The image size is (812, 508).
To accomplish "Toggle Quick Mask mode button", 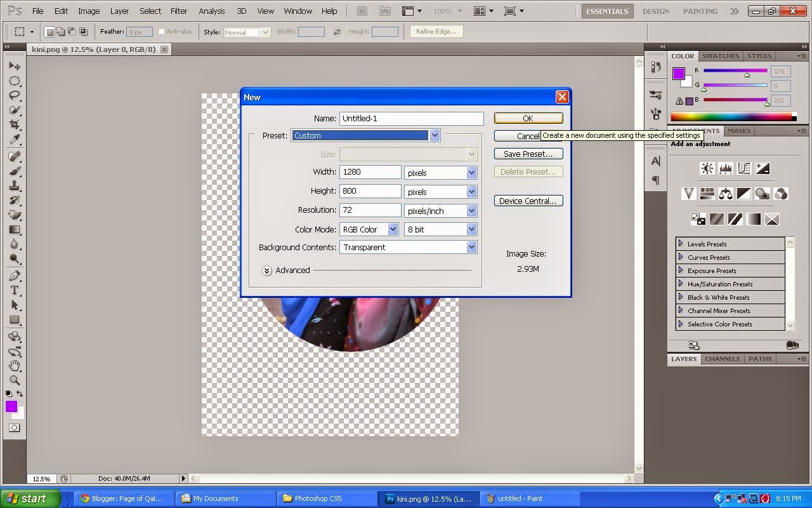I will point(14,427).
